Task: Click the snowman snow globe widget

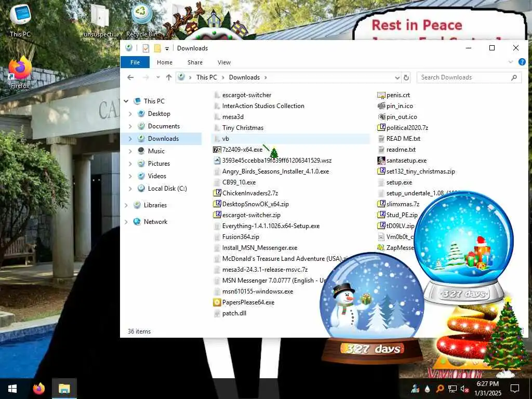Action: point(372,307)
